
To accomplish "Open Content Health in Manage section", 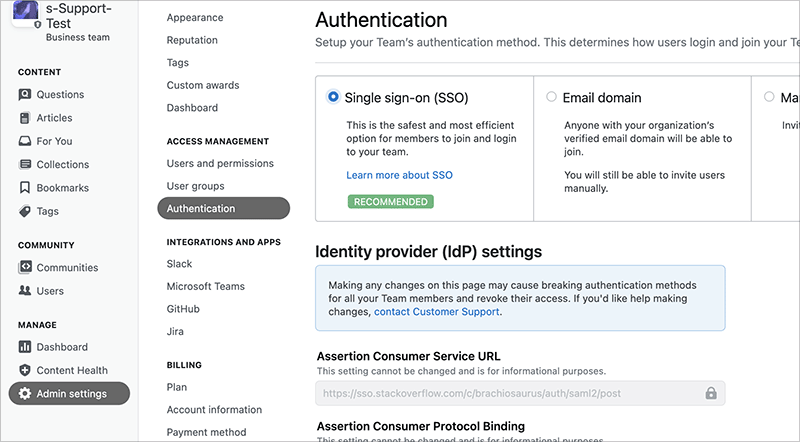I will 71,370.
